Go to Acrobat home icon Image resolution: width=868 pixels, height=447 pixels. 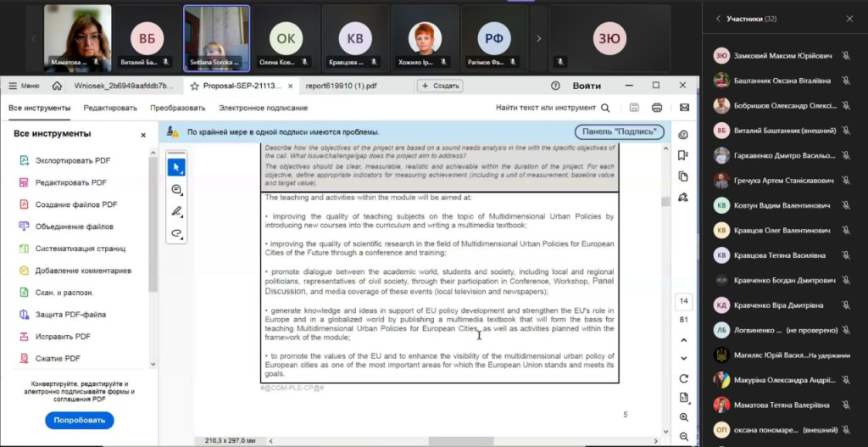[x=57, y=86]
